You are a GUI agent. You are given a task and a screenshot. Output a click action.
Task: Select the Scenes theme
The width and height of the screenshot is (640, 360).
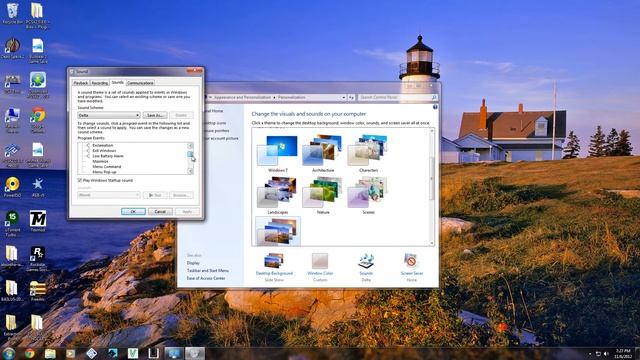(x=369, y=196)
